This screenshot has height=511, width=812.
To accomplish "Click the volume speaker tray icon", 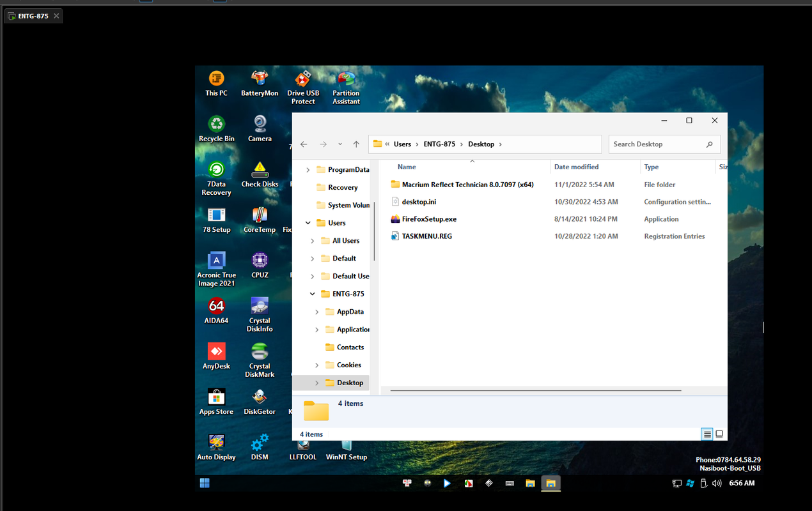I will (716, 484).
